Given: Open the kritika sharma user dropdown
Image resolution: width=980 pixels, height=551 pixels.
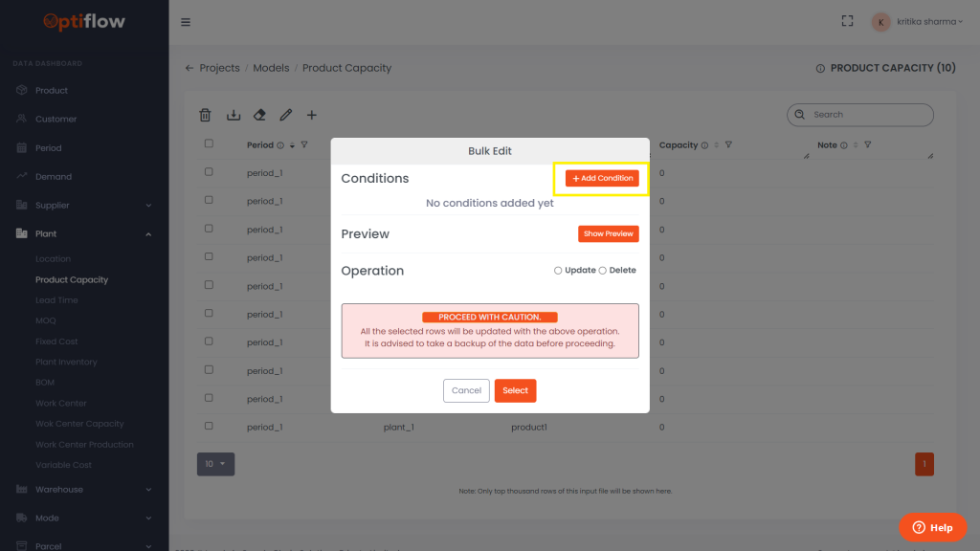Looking at the screenshot, I should pyautogui.click(x=916, y=21).
